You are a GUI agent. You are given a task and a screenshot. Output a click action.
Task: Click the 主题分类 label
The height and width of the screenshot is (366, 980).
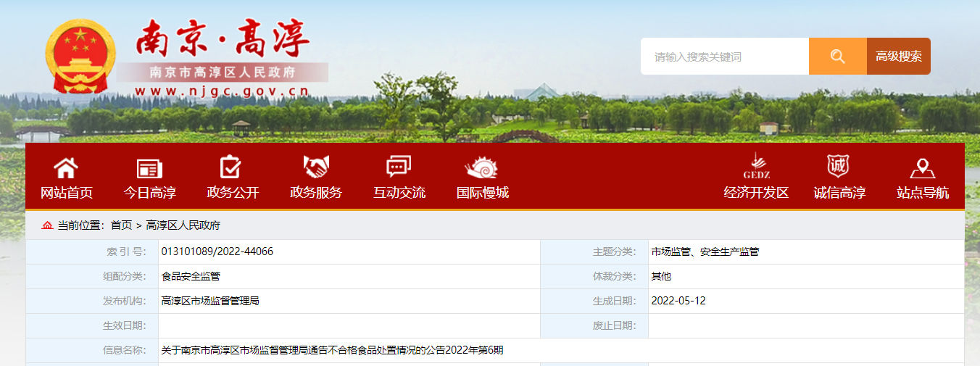(614, 251)
